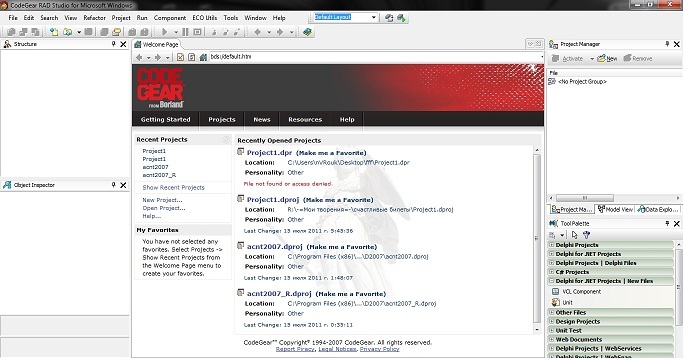Click the Welcome Page browser Back arrow
684x360 pixels.
(x=139, y=57)
